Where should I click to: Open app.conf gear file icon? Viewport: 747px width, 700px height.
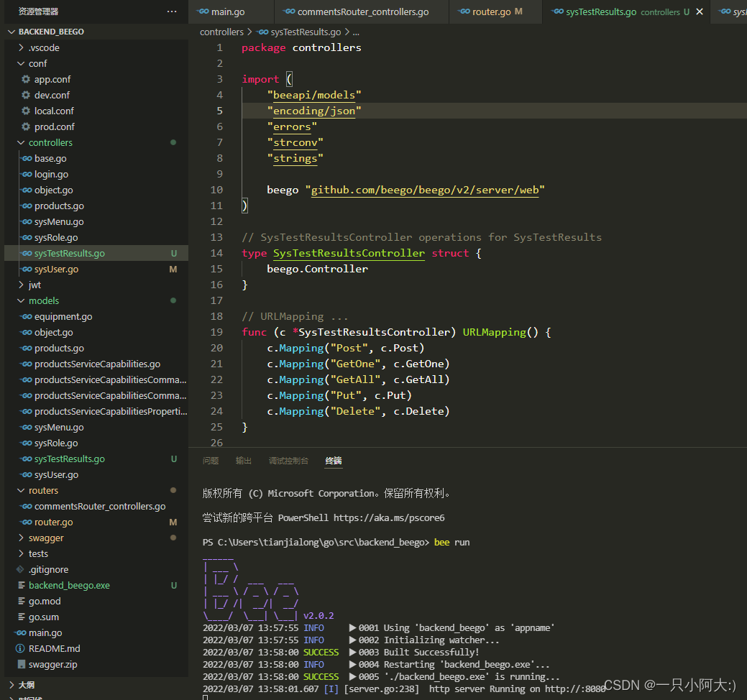(26, 79)
